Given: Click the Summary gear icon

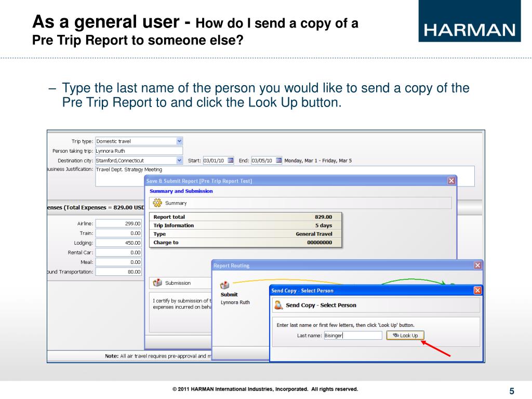Looking at the screenshot, I should click(x=157, y=203).
